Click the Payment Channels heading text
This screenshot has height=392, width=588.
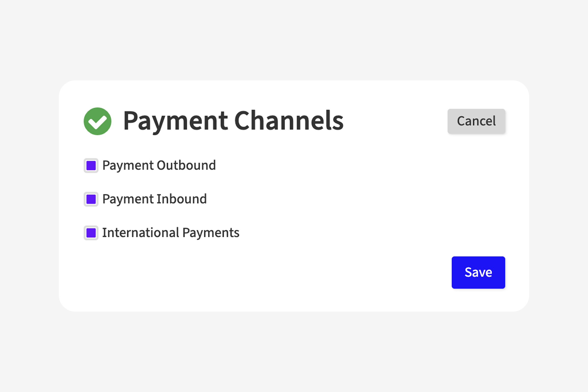(x=233, y=121)
